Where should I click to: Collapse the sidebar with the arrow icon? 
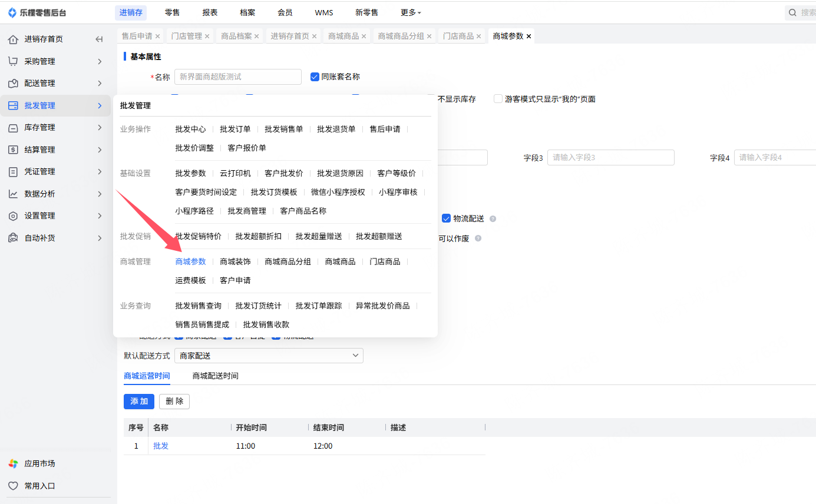(x=99, y=39)
